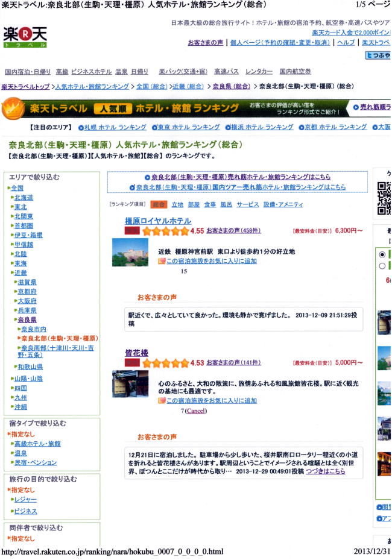This screenshot has width=392, height=560.
Task: Switch to 設備・アメニティ ranking tab
Action: point(283,204)
